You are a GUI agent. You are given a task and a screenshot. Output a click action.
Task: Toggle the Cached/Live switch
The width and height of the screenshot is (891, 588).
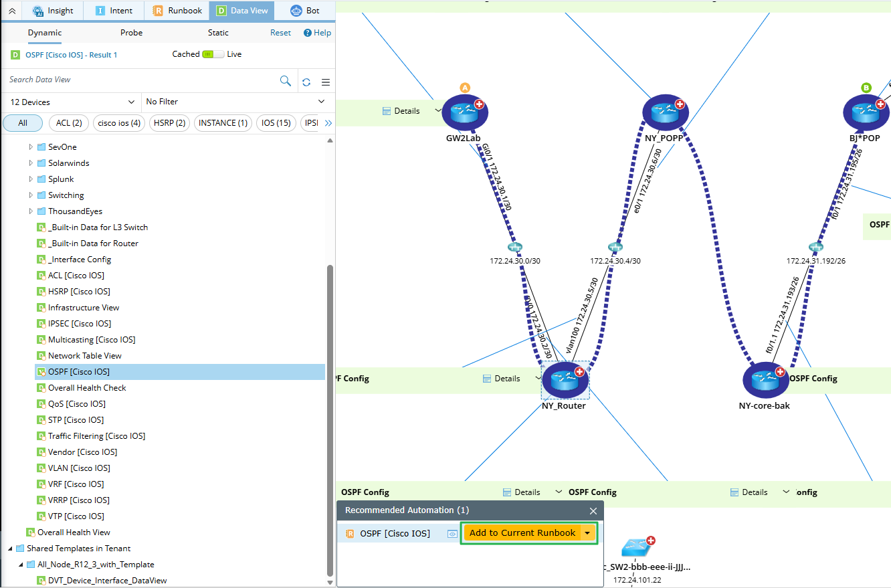(213, 54)
